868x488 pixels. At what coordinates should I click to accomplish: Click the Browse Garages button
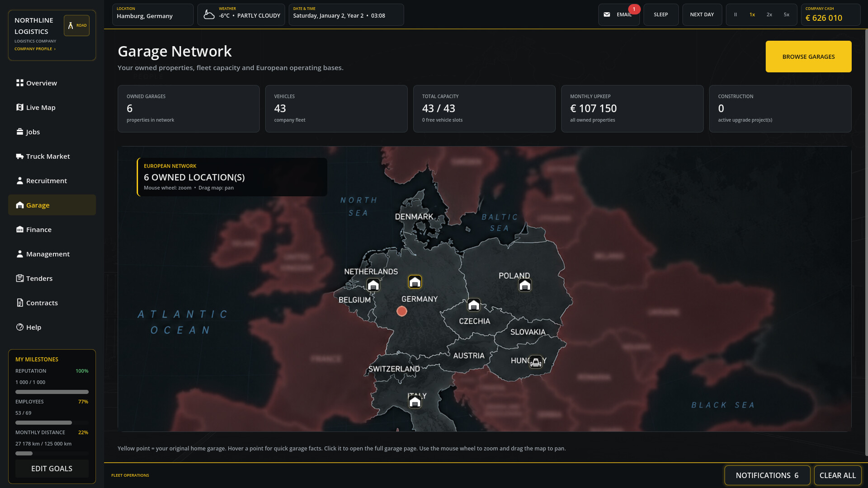808,56
